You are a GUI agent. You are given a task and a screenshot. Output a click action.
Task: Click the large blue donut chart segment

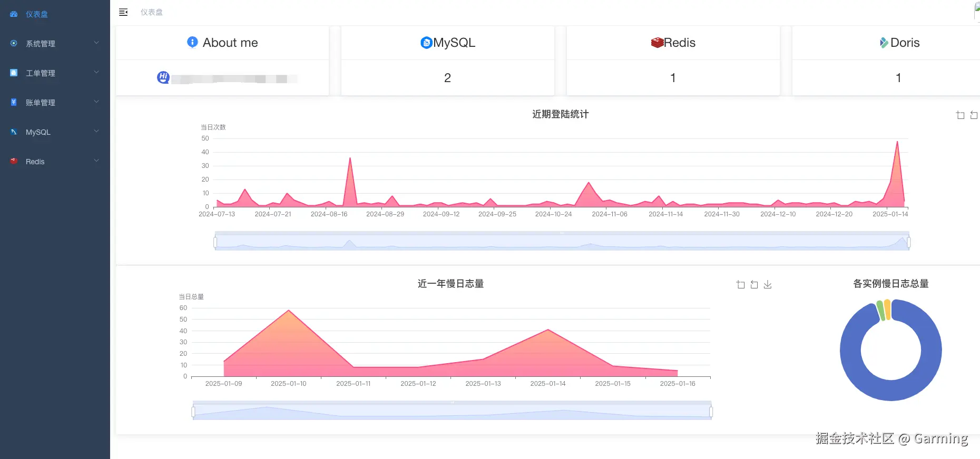[x=891, y=390]
